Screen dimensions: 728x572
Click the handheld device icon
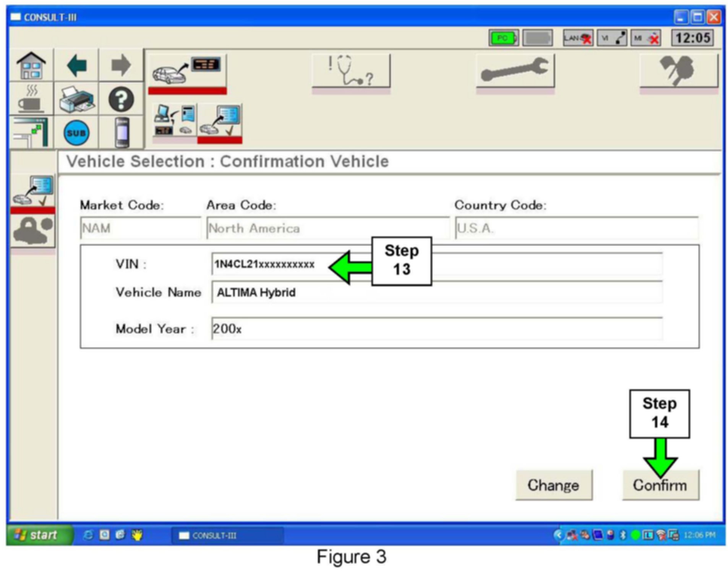tap(122, 133)
